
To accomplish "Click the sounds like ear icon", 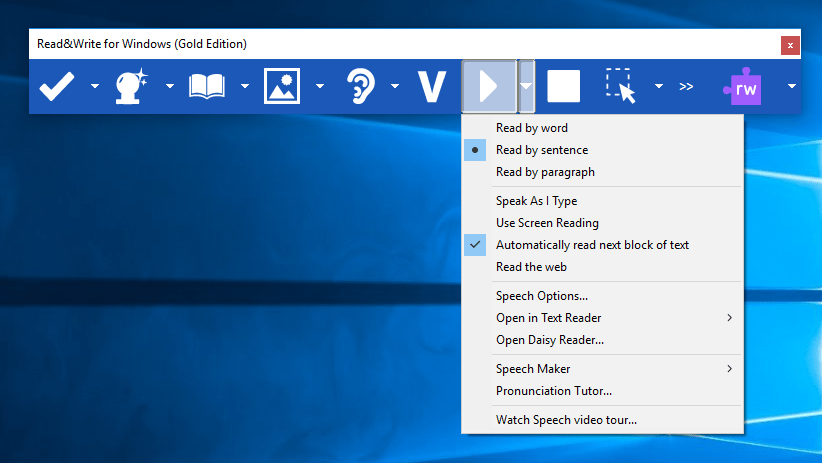I will (x=361, y=86).
